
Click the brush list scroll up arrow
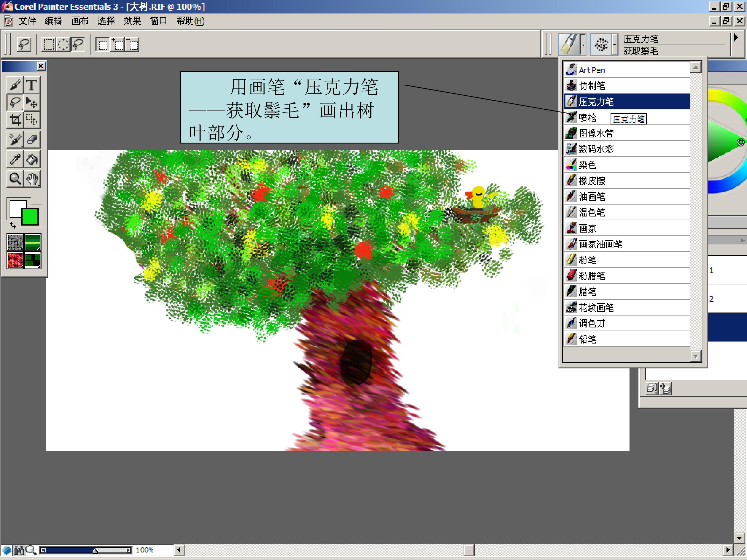[696, 67]
